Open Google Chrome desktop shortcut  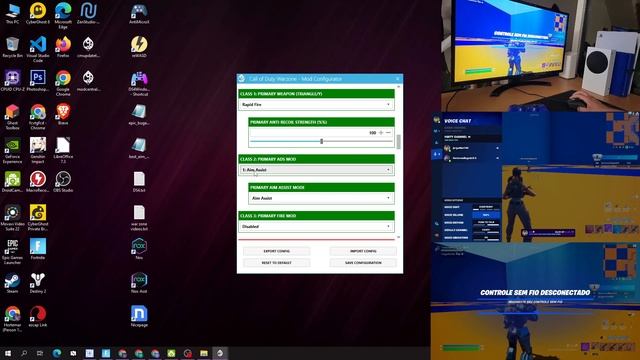(63, 83)
